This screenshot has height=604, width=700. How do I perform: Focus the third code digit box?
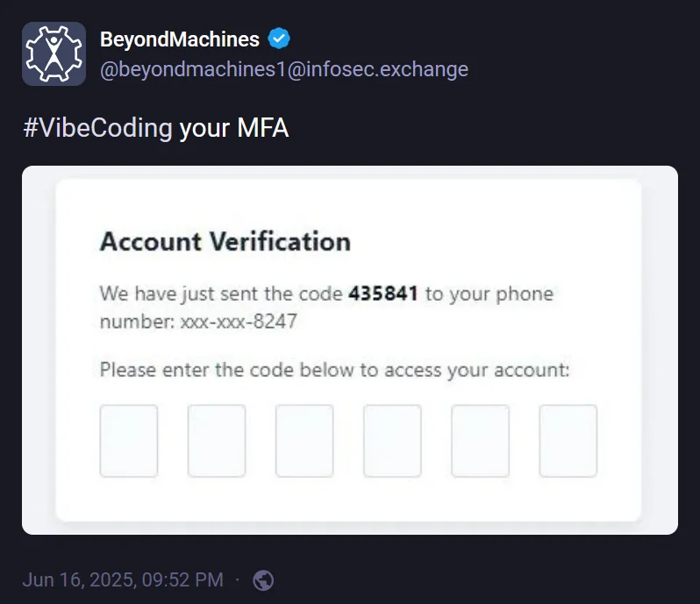pos(304,441)
